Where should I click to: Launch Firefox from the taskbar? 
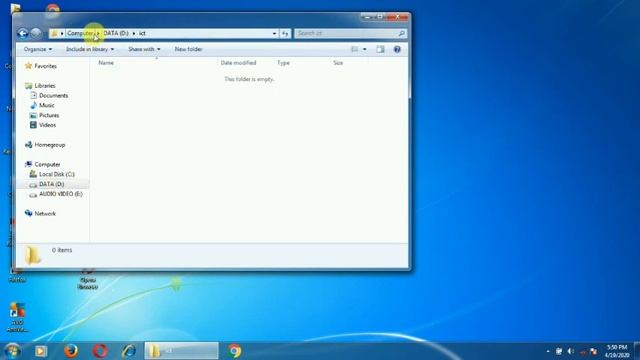pyautogui.click(x=71, y=351)
